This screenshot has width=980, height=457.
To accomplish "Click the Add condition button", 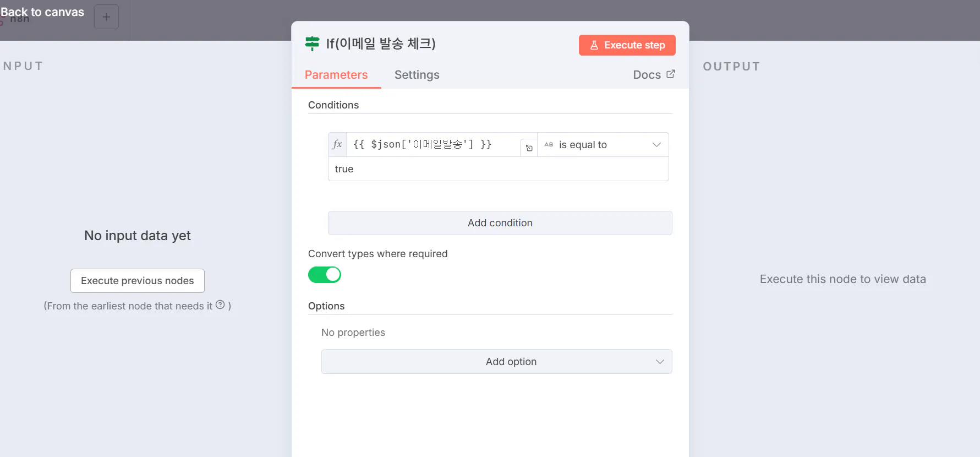I will pos(500,223).
